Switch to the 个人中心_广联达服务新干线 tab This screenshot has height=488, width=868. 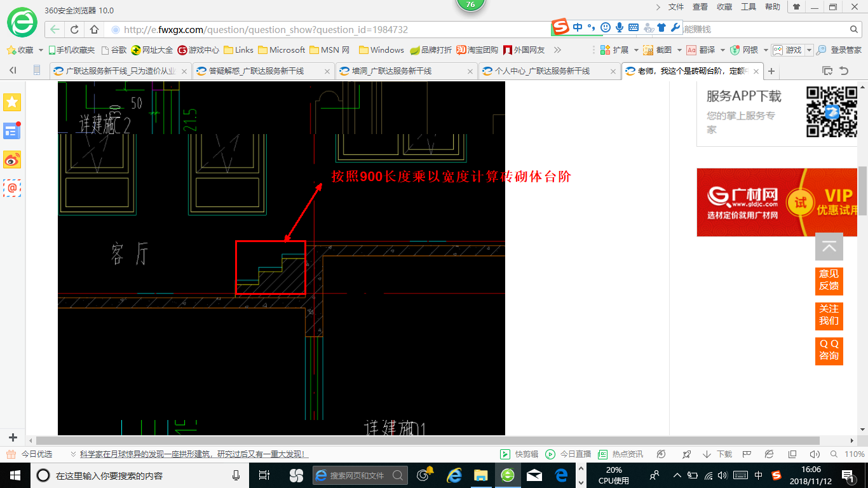click(x=550, y=71)
